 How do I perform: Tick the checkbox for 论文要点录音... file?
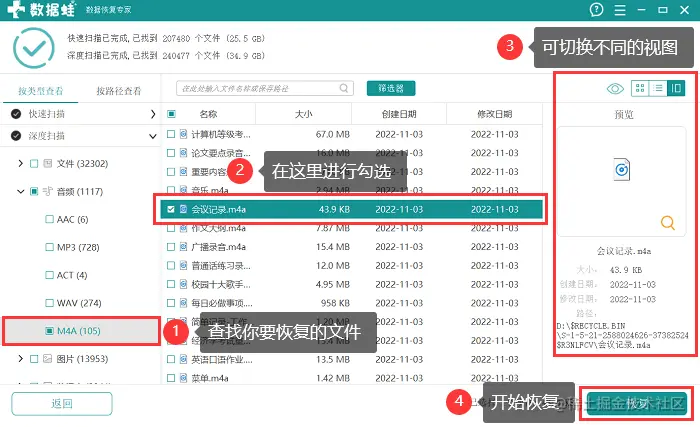[171, 153]
